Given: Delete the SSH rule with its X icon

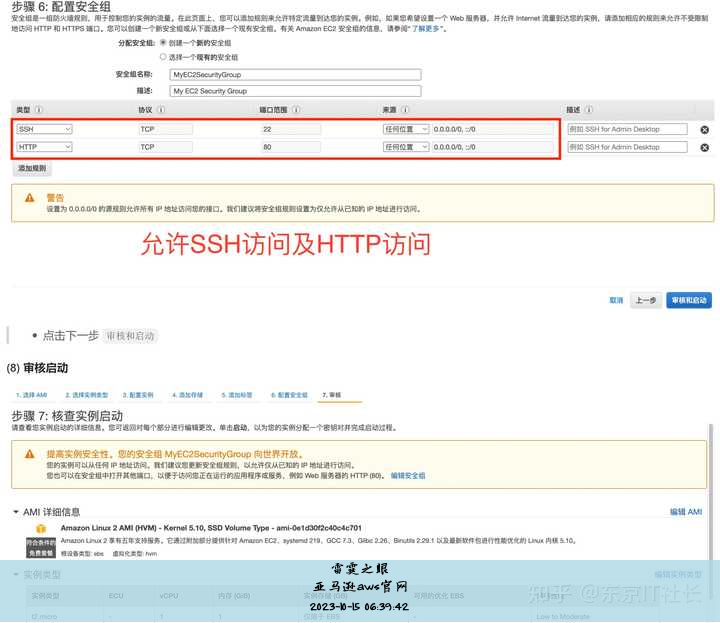Looking at the screenshot, I should point(704,130).
